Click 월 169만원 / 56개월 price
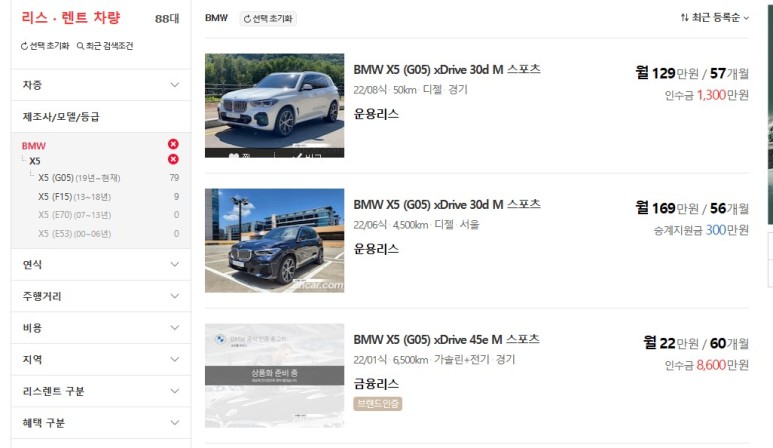The height and width of the screenshot is (448, 773). pos(692,208)
